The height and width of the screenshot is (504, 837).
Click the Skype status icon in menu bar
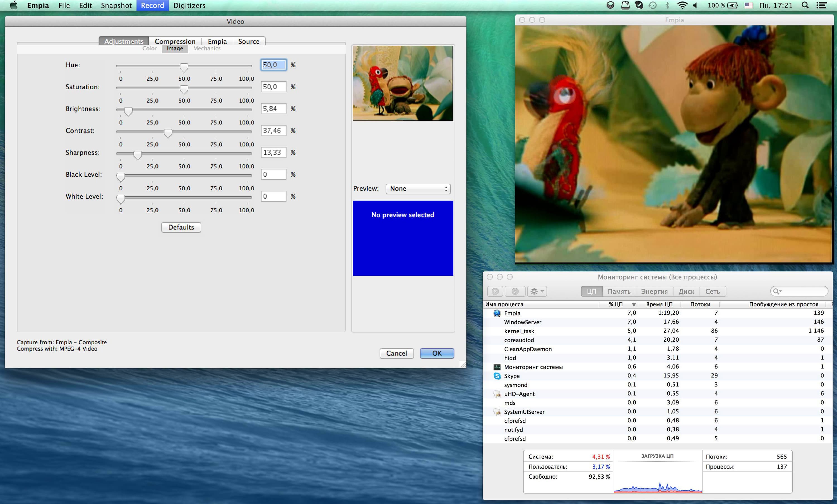639,5
